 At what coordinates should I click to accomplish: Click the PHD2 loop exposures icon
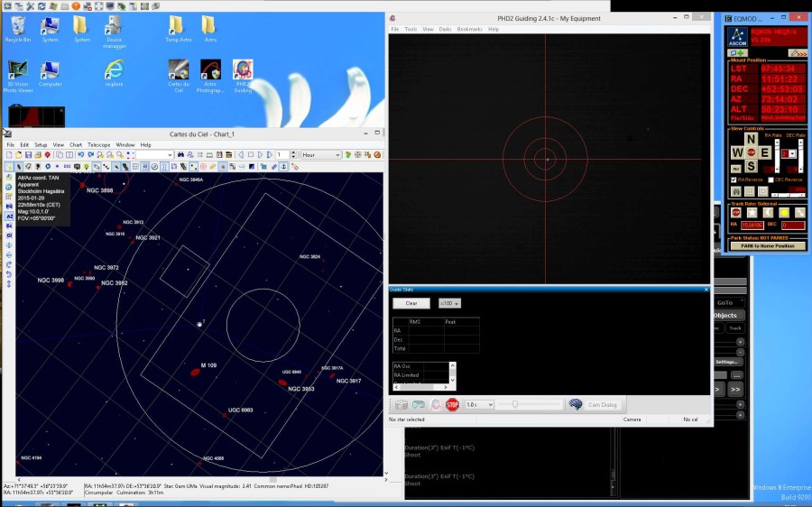point(419,404)
